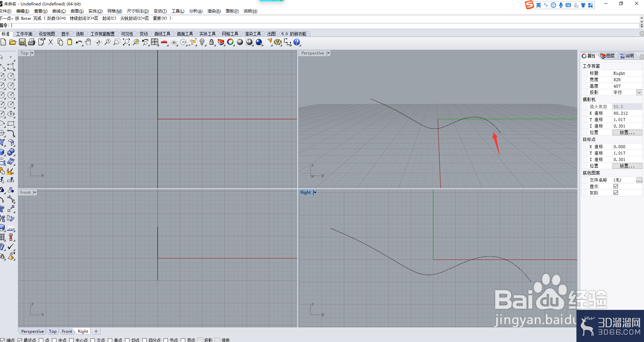This screenshot has width=644, height=342.
Task: Open the Edit layers icon in the toolbar
Action: pos(221,42)
